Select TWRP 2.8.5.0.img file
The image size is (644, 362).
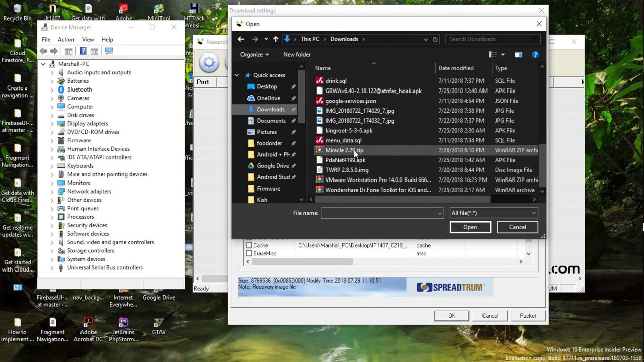347,170
